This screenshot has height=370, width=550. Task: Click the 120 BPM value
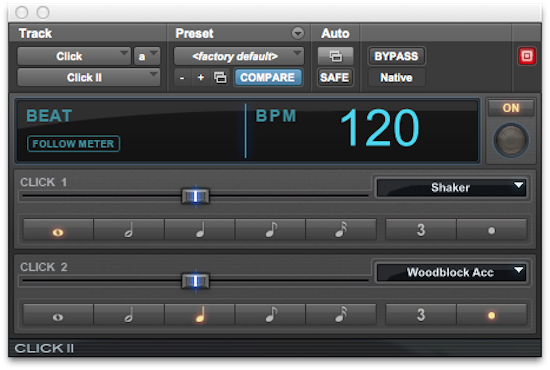pos(380,128)
